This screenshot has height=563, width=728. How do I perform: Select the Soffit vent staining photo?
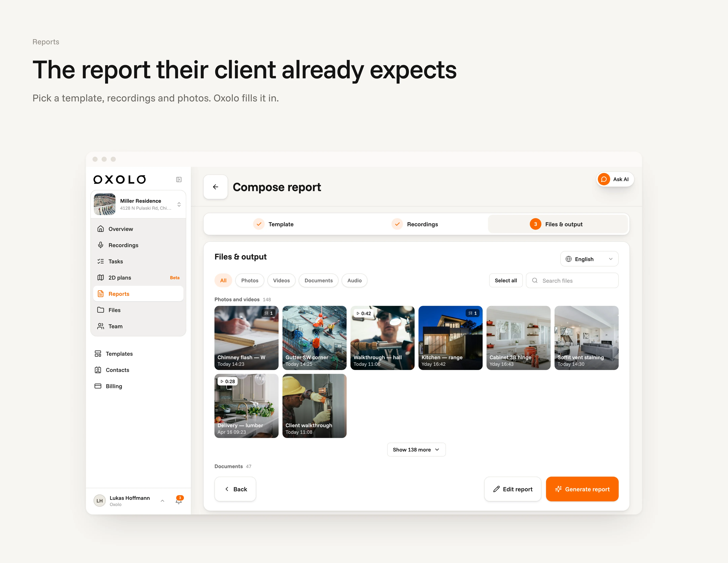coord(586,338)
